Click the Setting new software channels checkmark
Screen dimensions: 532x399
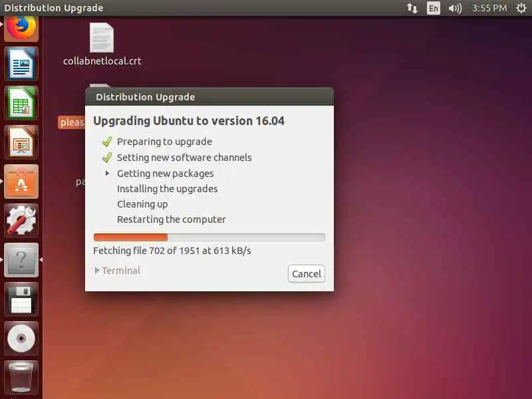point(106,158)
